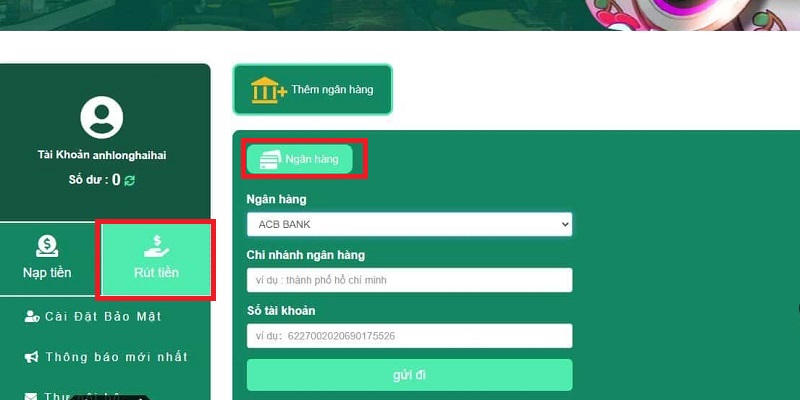The width and height of the screenshot is (800, 400).
Task: Refresh the balance with the green refresh icon
Action: pyautogui.click(x=130, y=180)
